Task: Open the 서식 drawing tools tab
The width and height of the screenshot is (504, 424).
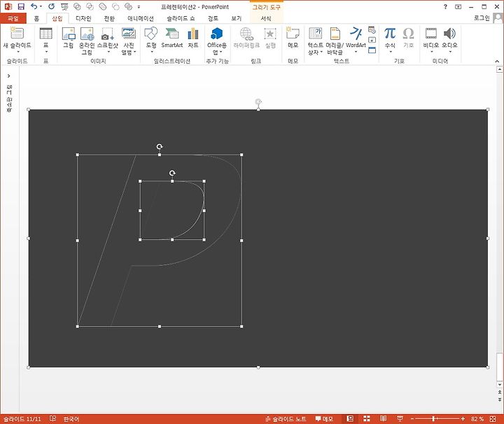Action: (x=266, y=19)
